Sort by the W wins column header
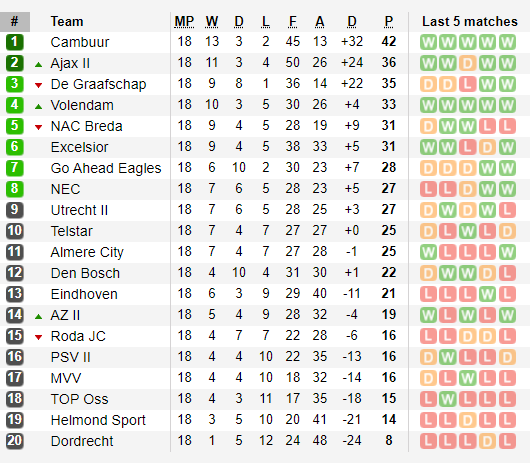 click(x=212, y=22)
